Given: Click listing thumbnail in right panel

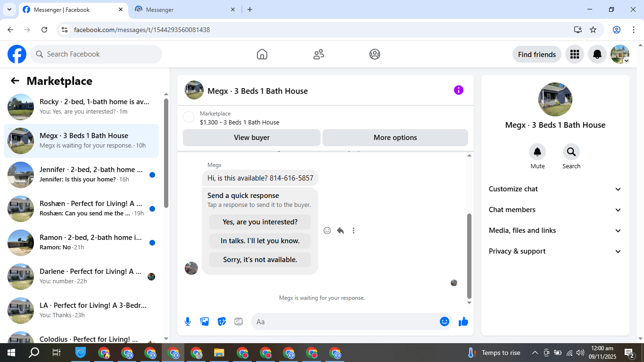Looking at the screenshot, I should coord(555,99).
